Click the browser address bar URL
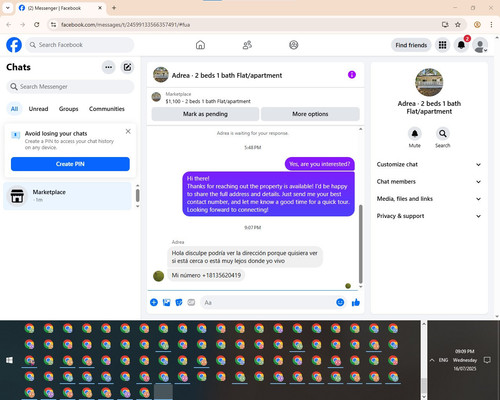Image resolution: width=500 pixels, height=400 pixels. tap(125, 25)
